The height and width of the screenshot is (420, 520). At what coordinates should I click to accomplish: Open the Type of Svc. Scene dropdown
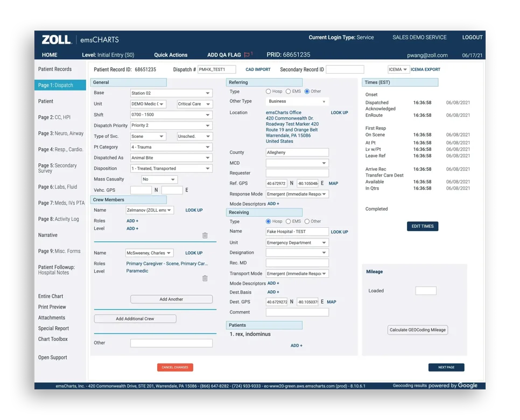coord(148,136)
